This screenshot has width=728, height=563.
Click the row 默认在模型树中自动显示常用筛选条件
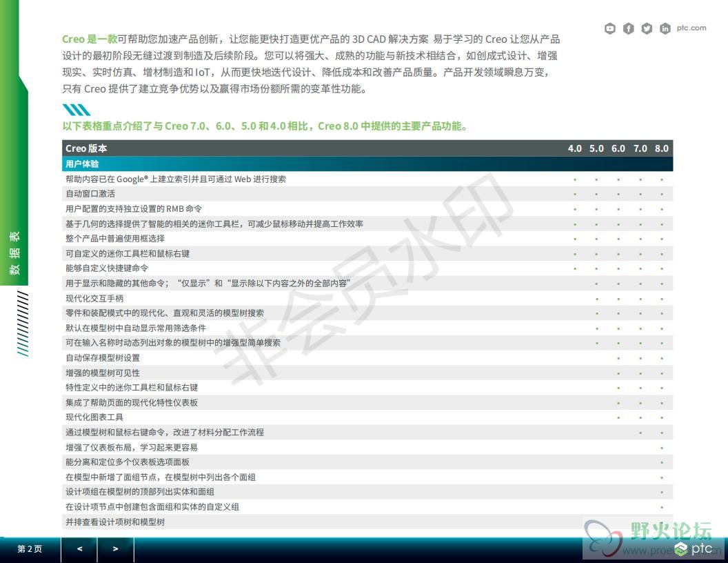point(367,328)
